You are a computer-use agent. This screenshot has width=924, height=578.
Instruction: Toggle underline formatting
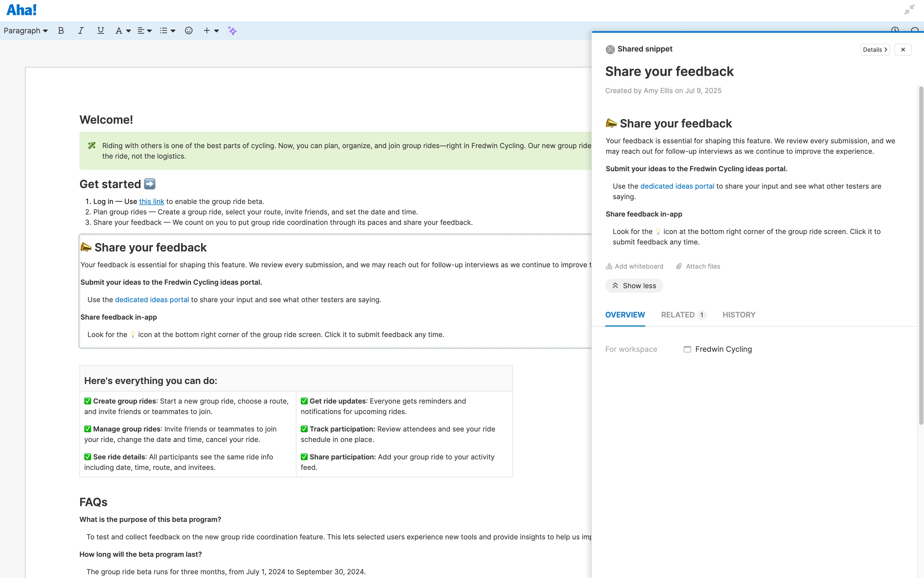[x=101, y=31]
